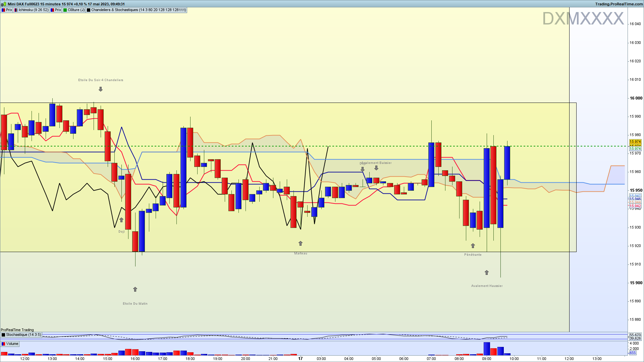Click the Doji up arrow near 15:30
Viewport: 644px width, 362px height.
coord(121,220)
